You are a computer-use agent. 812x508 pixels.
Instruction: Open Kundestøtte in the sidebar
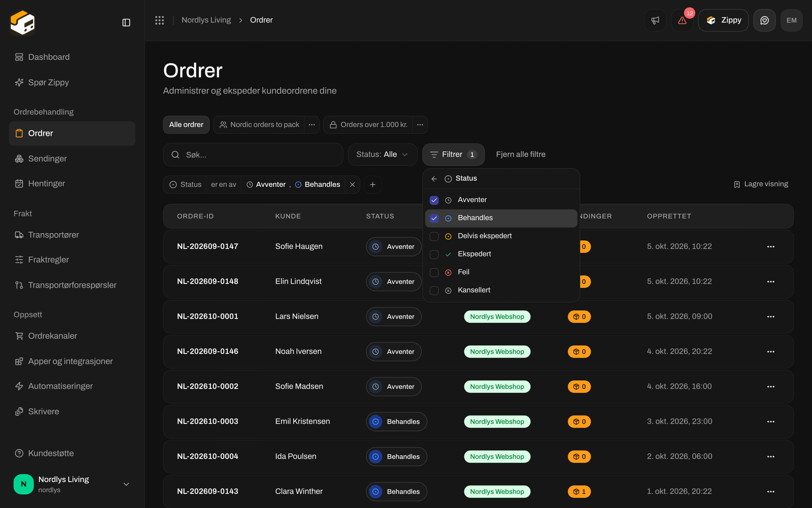click(x=72, y=453)
